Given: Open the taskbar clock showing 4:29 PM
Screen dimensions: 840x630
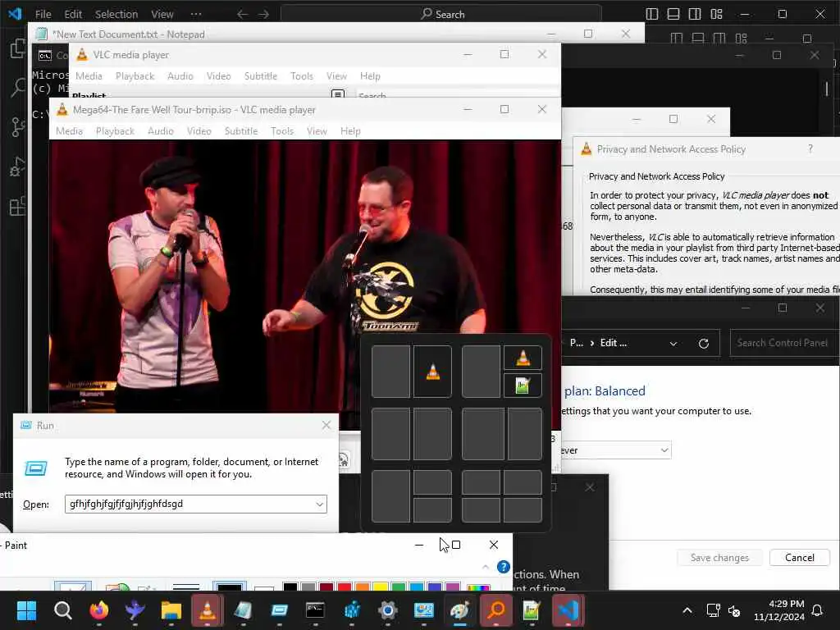Looking at the screenshot, I should click(x=779, y=610).
